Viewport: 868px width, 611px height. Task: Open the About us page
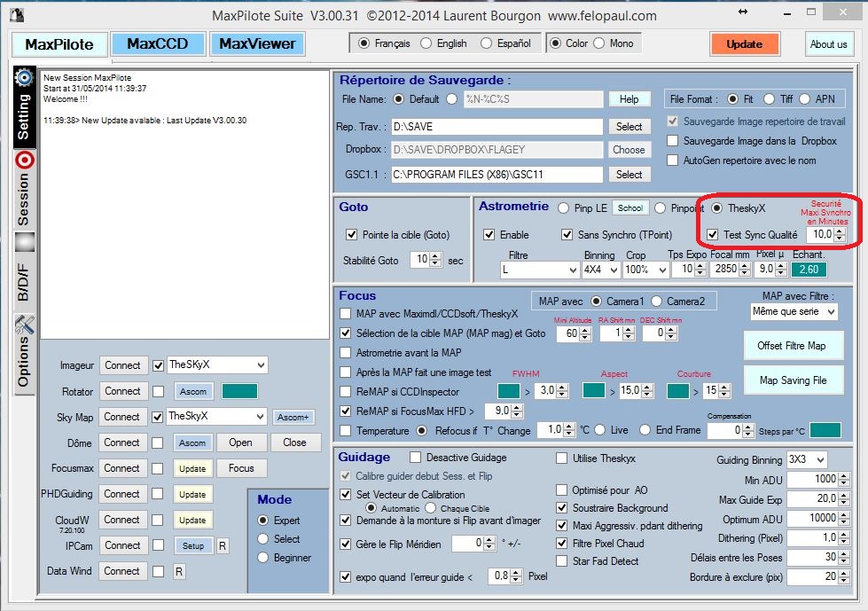pyautogui.click(x=828, y=44)
